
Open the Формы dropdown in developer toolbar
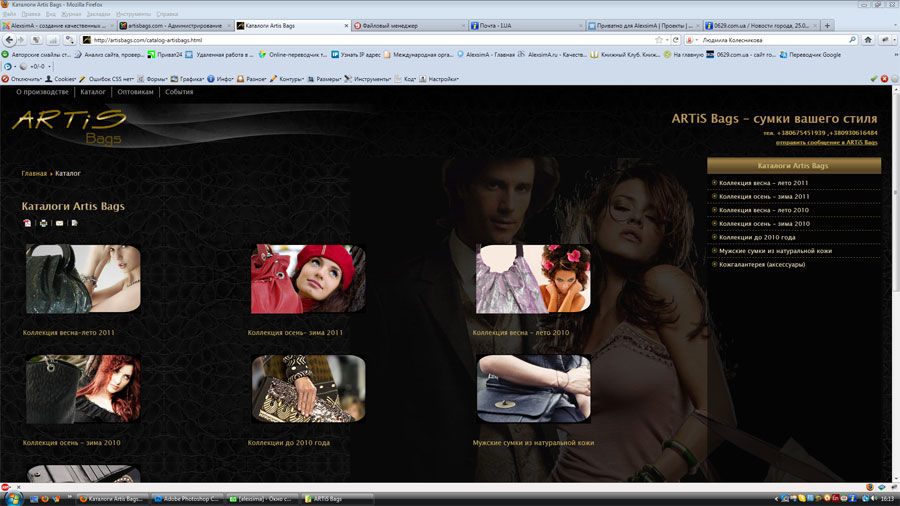point(152,79)
